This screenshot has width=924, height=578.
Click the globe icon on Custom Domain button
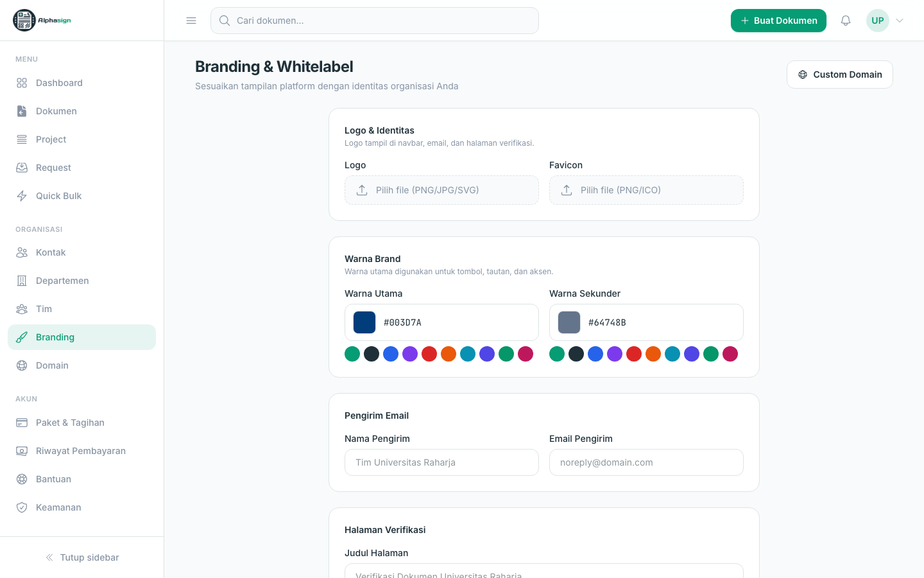click(803, 74)
